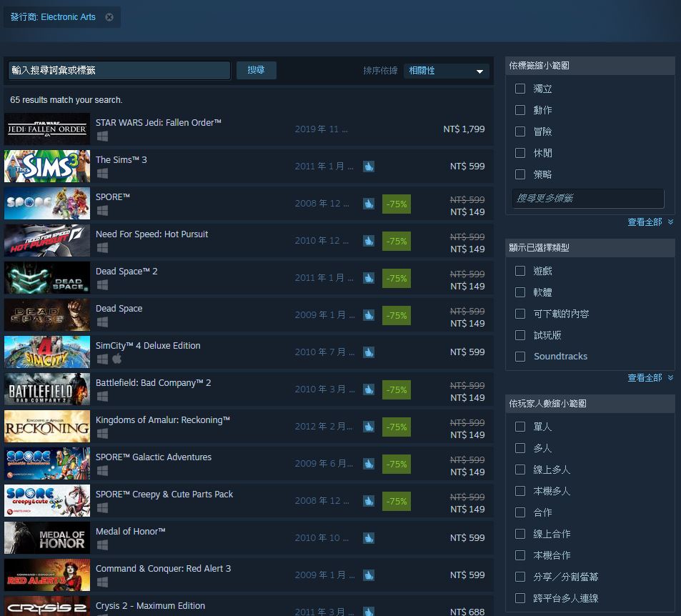Click the 搜尋更多標籤 tag search field
The height and width of the screenshot is (616, 681).
point(588,198)
